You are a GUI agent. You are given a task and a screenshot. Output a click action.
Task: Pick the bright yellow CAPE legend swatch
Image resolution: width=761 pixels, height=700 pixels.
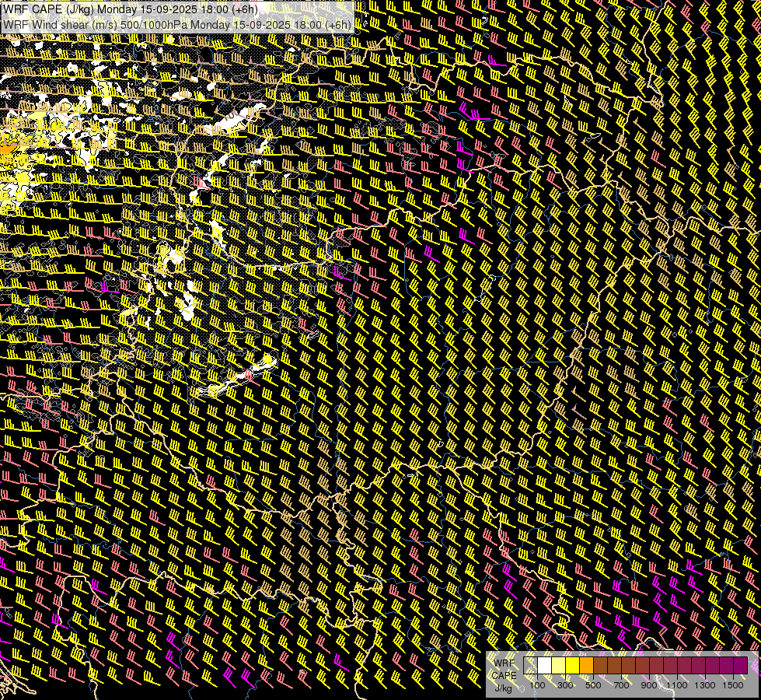[573, 666]
